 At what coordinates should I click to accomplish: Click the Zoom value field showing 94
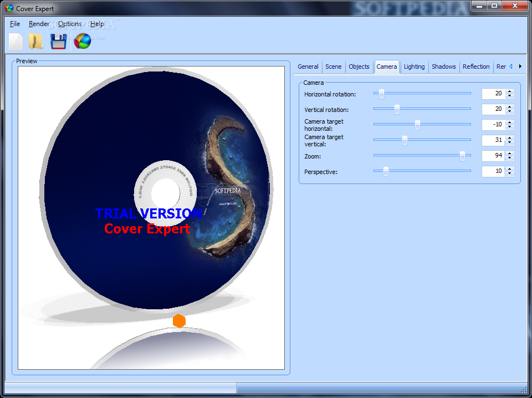point(493,156)
